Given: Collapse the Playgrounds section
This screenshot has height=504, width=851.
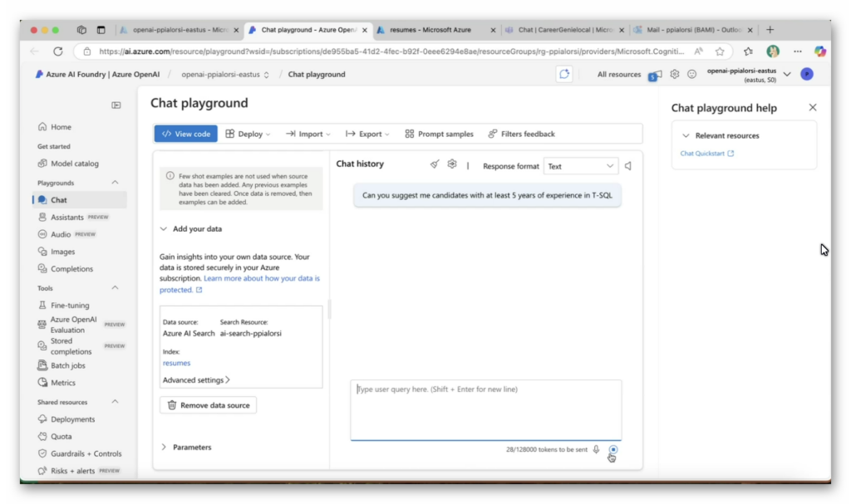Looking at the screenshot, I should (x=115, y=183).
